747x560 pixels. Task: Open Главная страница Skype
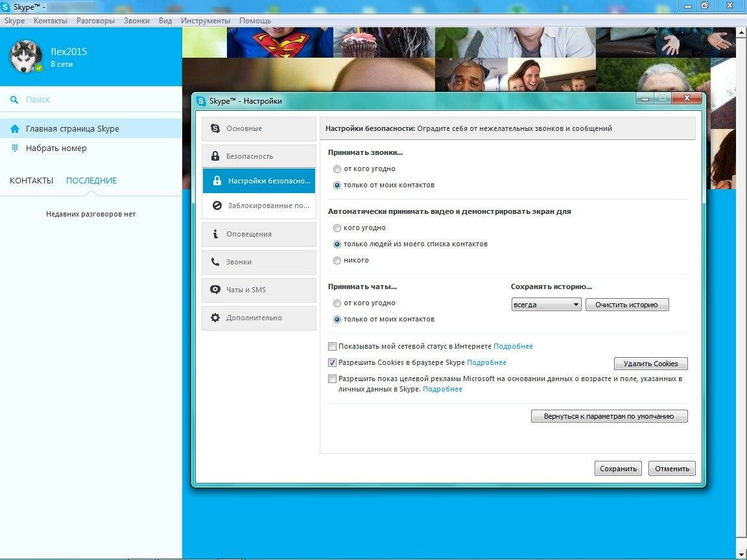pyautogui.click(x=91, y=128)
